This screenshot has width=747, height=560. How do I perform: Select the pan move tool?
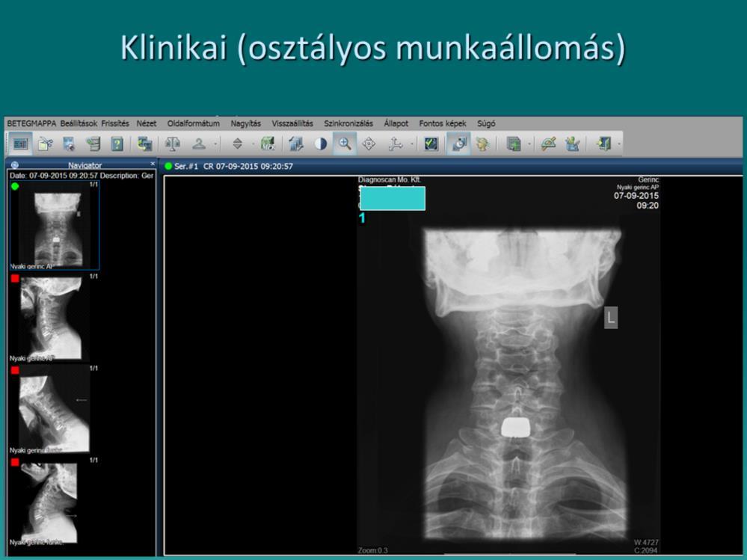(x=369, y=144)
